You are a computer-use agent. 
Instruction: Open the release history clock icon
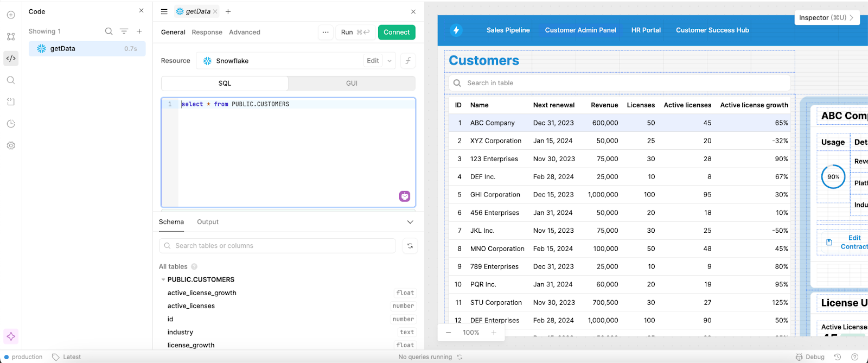(11, 124)
